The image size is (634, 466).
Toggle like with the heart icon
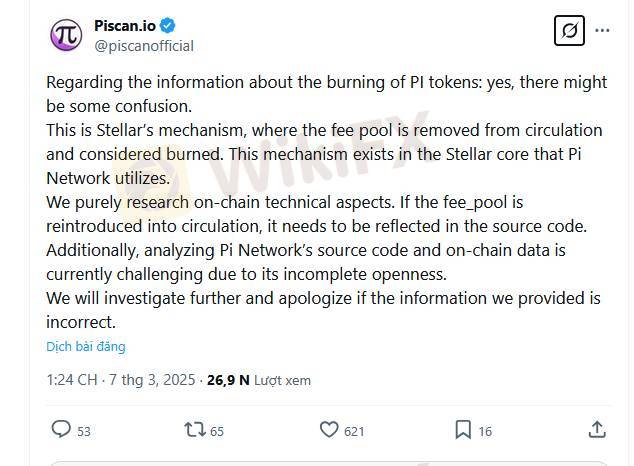[329, 430]
